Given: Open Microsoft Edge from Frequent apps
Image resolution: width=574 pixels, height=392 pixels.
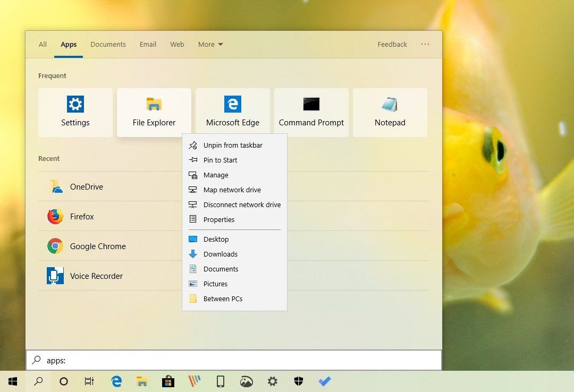Looking at the screenshot, I should (x=232, y=112).
